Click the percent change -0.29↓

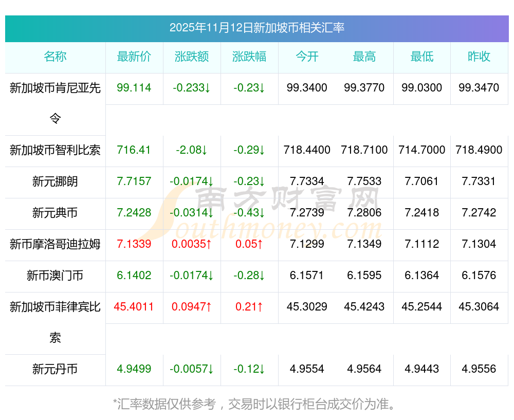[x=249, y=150]
